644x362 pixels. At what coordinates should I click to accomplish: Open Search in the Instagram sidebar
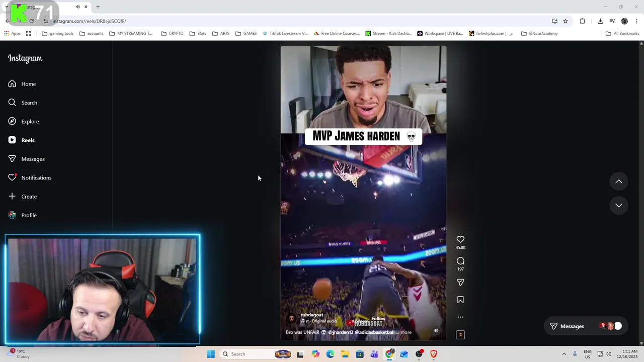pos(23,103)
